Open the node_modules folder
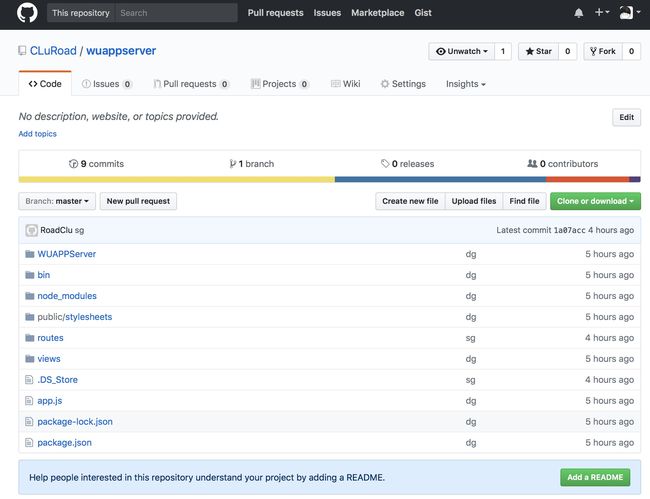650x499 pixels. click(x=67, y=296)
